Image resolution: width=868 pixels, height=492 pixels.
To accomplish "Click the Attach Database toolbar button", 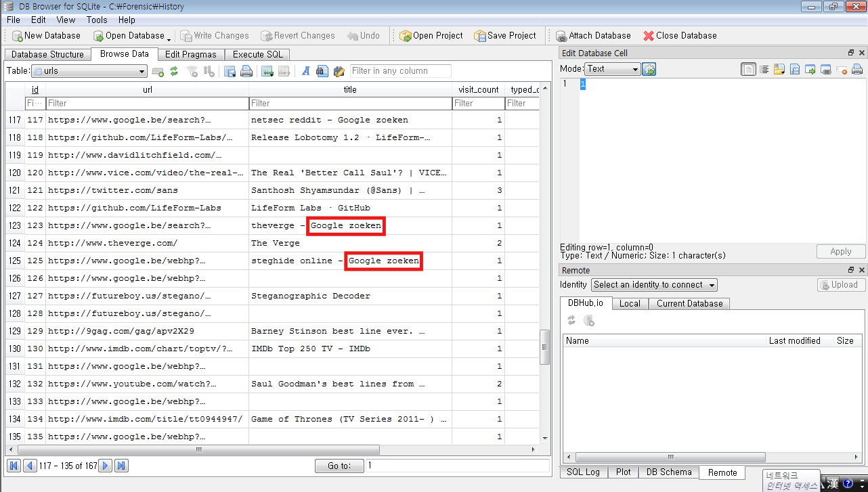I will (593, 35).
